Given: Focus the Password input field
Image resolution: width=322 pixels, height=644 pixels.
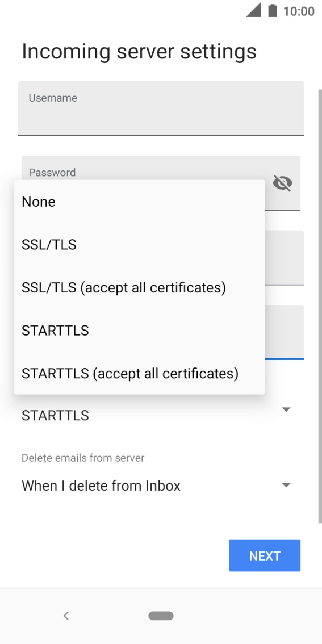Looking at the screenshot, I should coord(161,183).
